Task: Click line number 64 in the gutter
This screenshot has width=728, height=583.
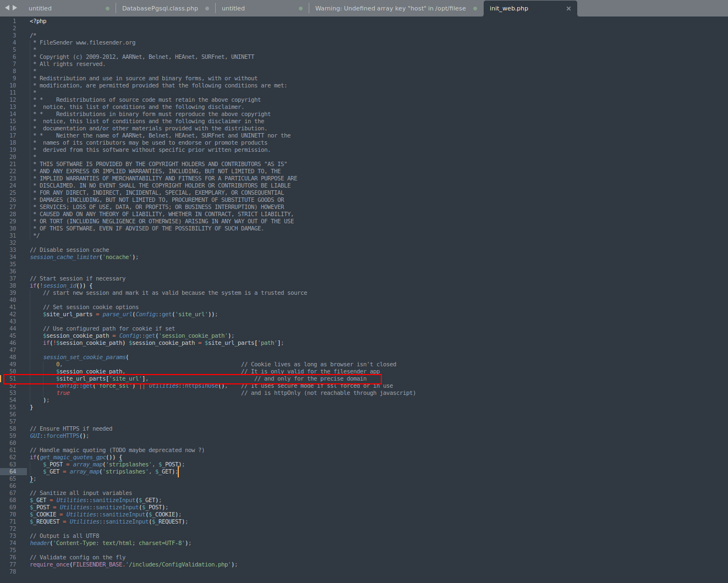Action: point(13,471)
